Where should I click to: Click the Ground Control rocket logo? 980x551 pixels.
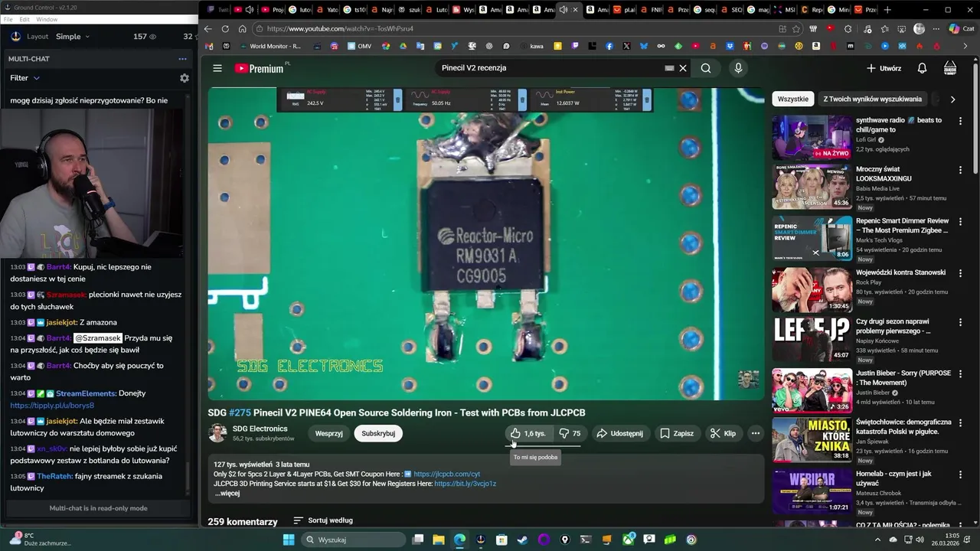(15, 36)
